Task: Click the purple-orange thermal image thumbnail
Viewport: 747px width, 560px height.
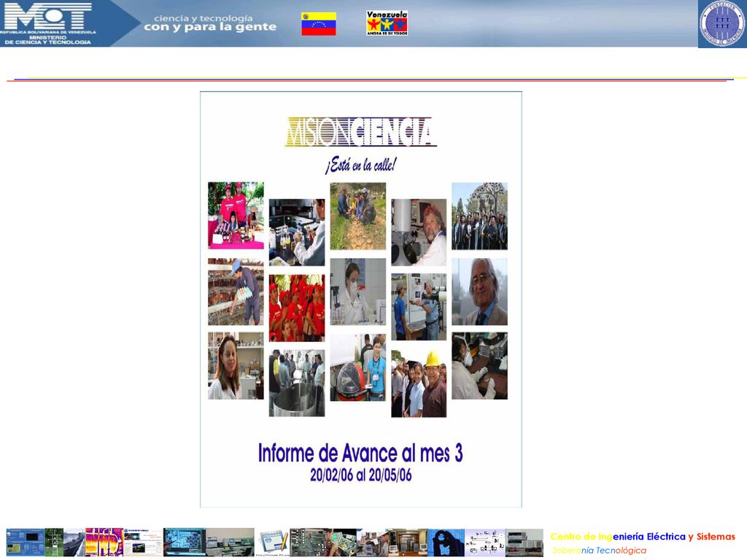Action: [104, 542]
